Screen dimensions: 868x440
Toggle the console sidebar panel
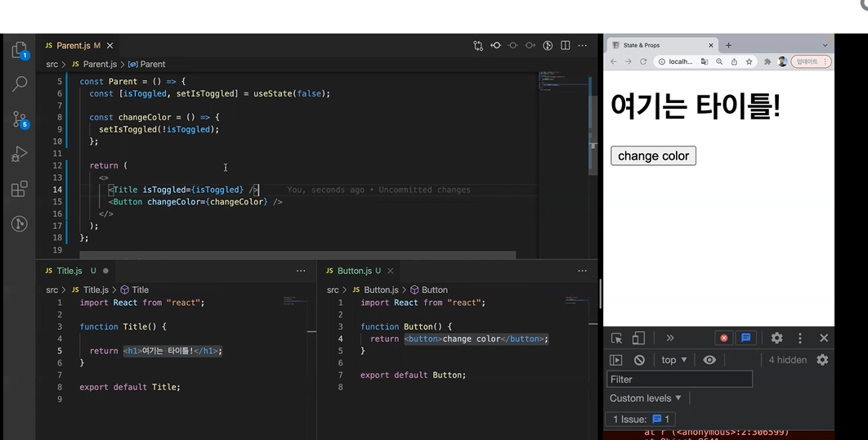coord(615,360)
